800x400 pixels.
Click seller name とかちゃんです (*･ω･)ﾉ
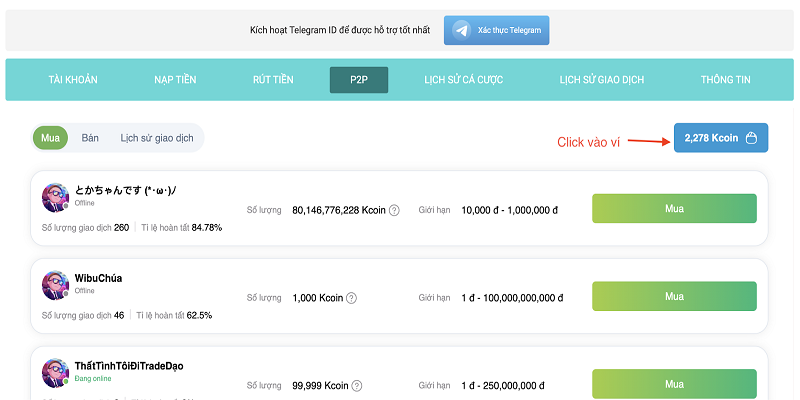(126, 190)
